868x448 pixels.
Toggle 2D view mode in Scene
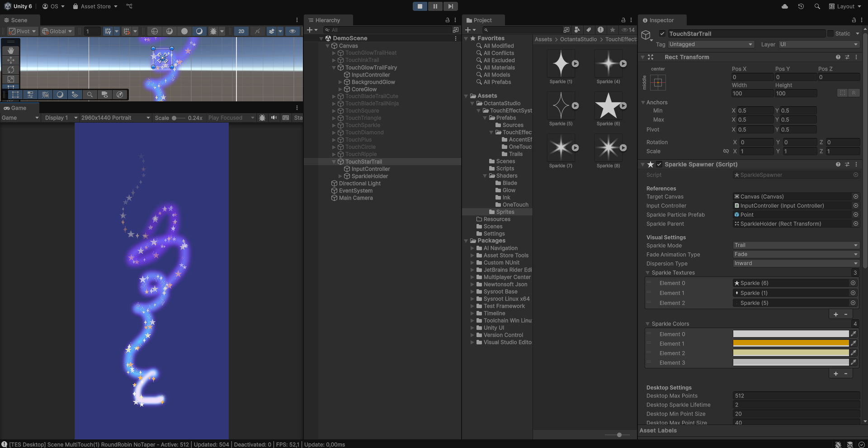click(241, 31)
